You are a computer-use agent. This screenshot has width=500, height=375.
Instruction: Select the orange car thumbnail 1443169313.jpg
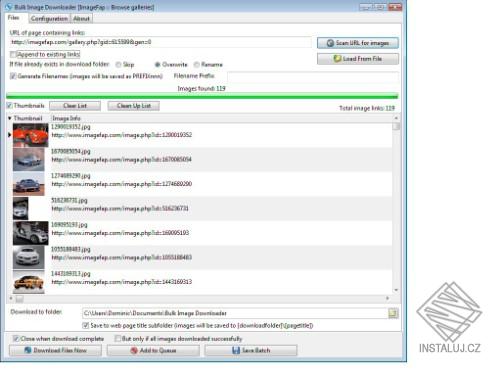coord(29,282)
